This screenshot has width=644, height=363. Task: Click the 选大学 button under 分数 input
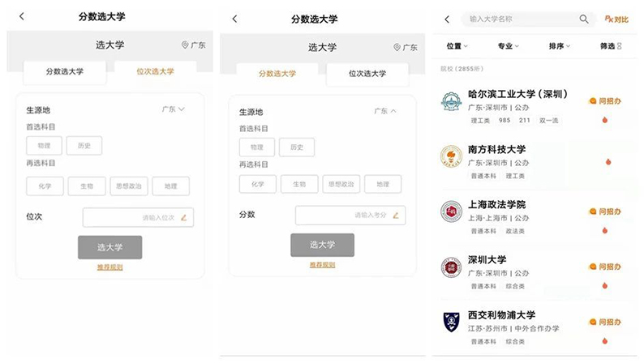(x=323, y=245)
